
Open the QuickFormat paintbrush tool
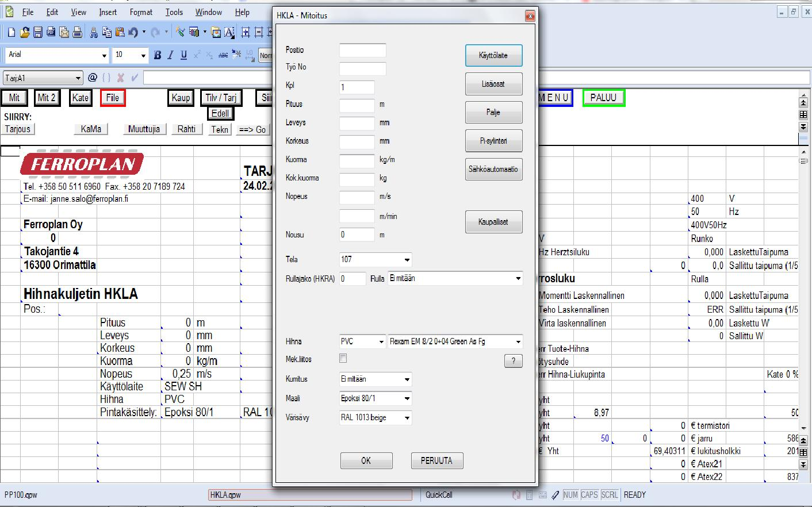click(x=181, y=33)
